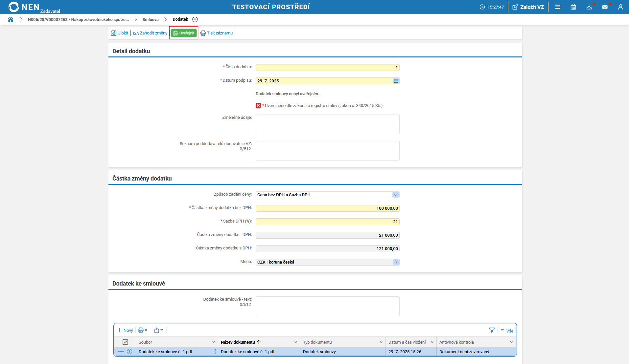Screen dimensions: 629x364
Task: Go to the home page icon
Action: coord(11,19)
